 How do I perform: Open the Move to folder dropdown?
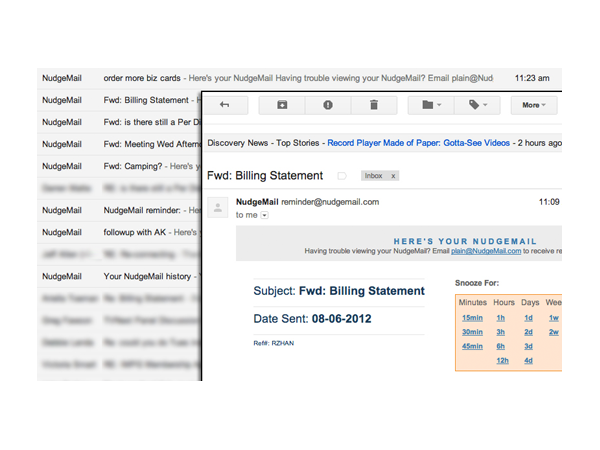[x=431, y=105]
